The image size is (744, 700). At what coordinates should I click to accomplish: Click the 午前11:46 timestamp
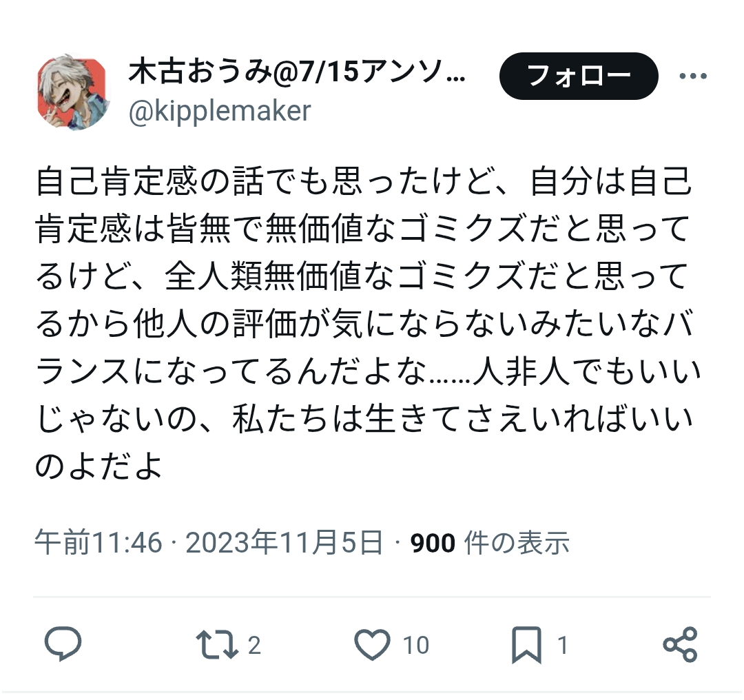pos(99,542)
